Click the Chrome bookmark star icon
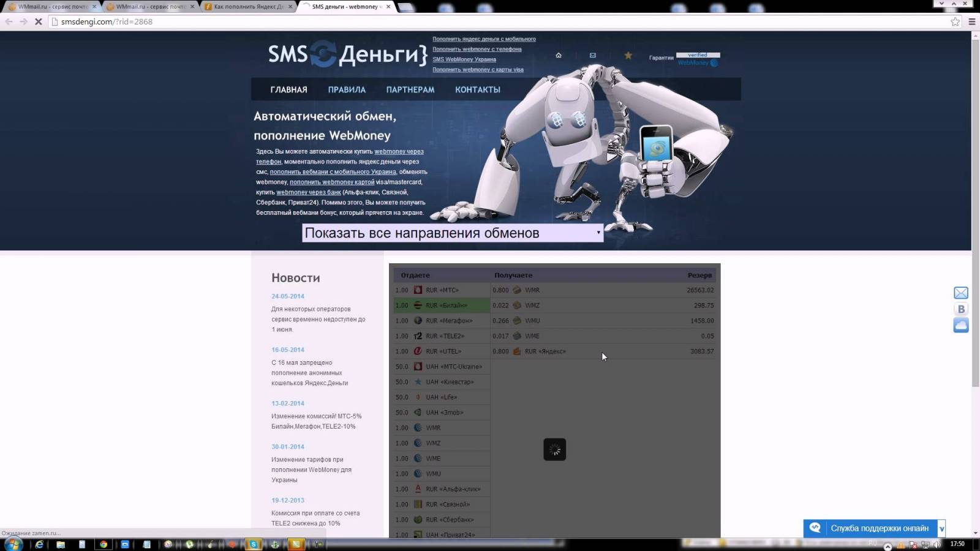Image resolution: width=980 pixels, height=551 pixels. pyautogui.click(x=955, y=21)
